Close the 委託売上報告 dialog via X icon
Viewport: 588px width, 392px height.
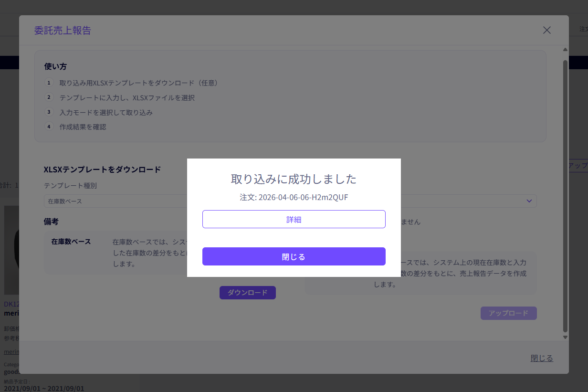pyautogui.click(x=546, y=30)
